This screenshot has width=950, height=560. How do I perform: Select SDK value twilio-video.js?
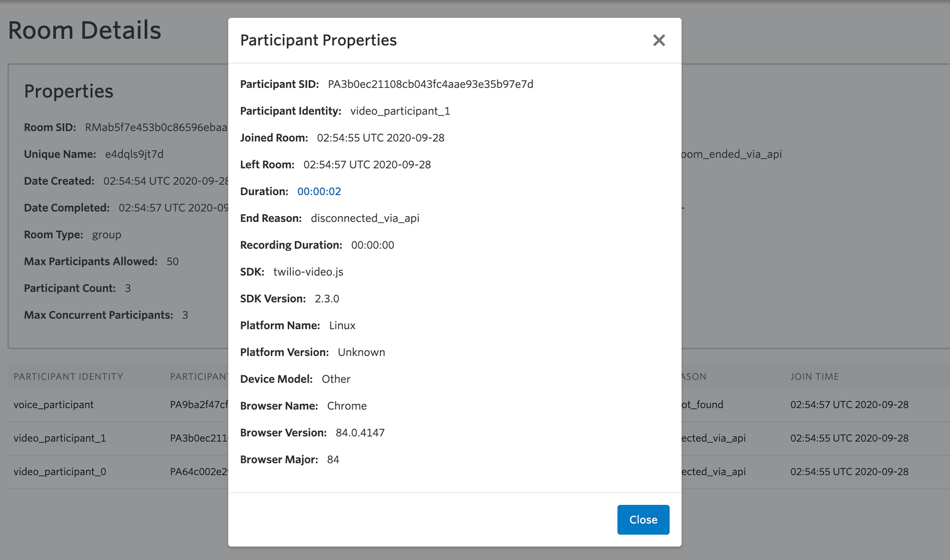(308, 272)
